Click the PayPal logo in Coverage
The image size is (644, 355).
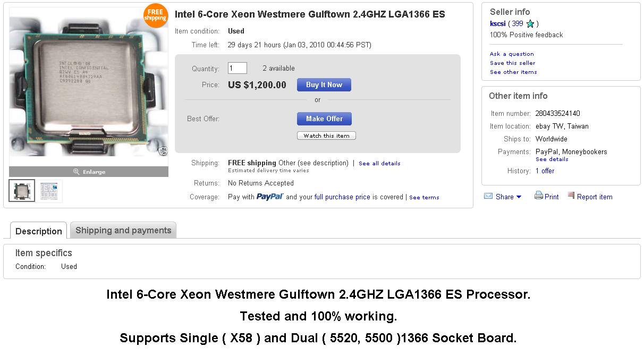[x=270, y=197]
